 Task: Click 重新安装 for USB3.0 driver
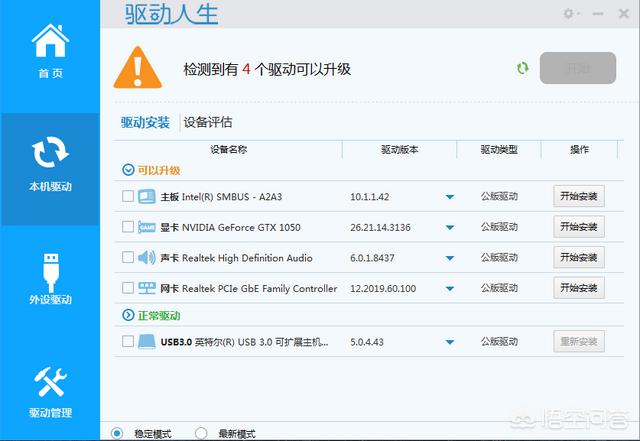(x=579, y=341)
